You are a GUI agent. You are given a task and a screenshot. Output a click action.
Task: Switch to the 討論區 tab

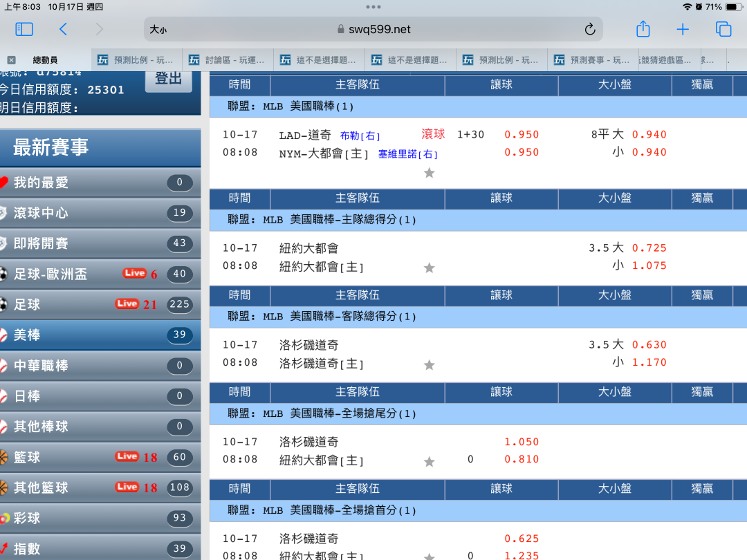pos(228,60)
